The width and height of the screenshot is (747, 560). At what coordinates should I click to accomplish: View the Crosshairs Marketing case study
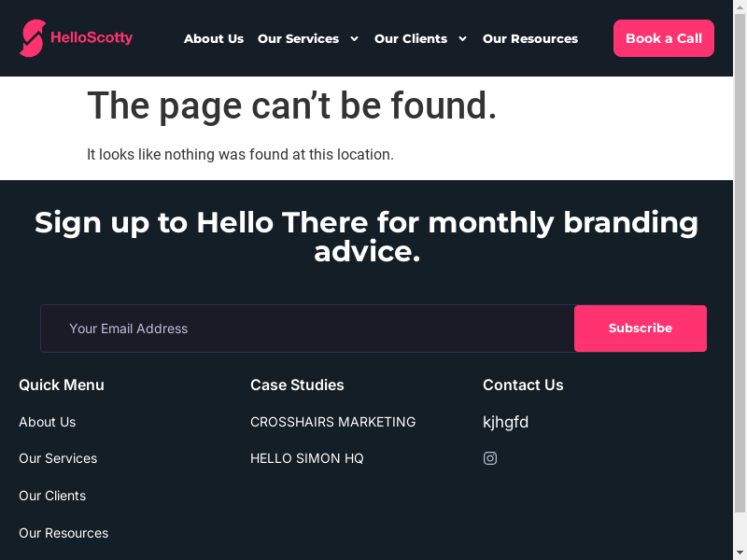(332, 422)
